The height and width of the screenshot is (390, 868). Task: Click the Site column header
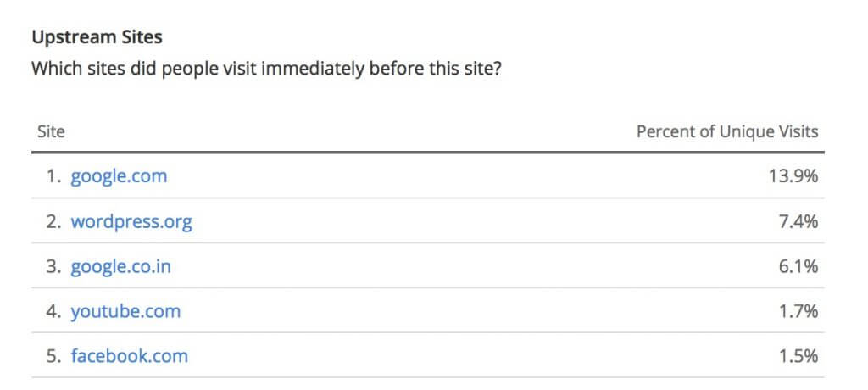(51, 131)
